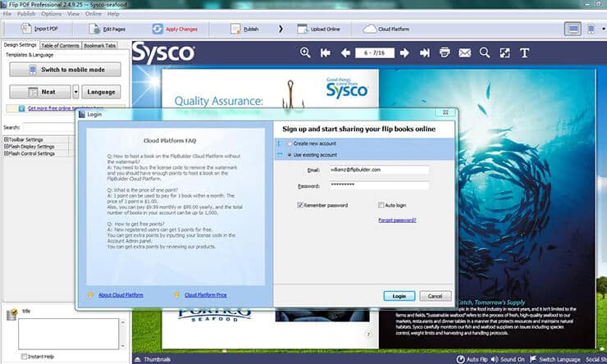This screenshot has height=364, width=607.
Task: Select the mobile preview mode icon
Action: coord(591,29)
